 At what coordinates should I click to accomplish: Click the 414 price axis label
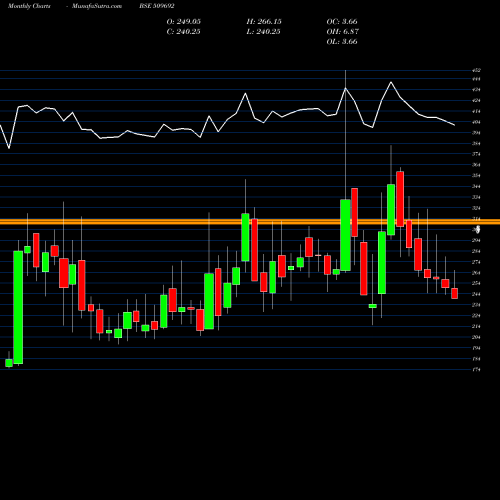[x=476, y=111]
